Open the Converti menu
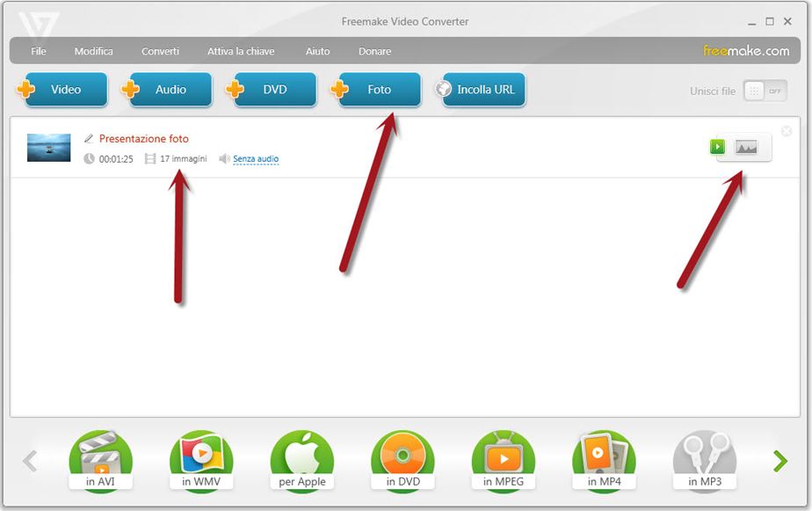812x511 pixels. (161, 51)
